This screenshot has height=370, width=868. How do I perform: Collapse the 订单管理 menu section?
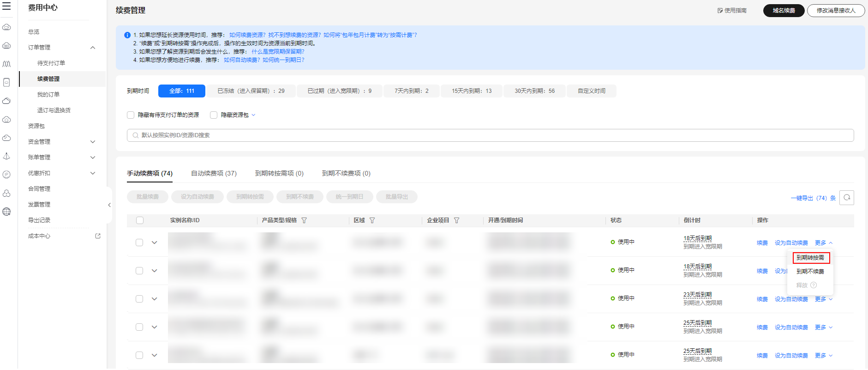[x=93, y=48]
